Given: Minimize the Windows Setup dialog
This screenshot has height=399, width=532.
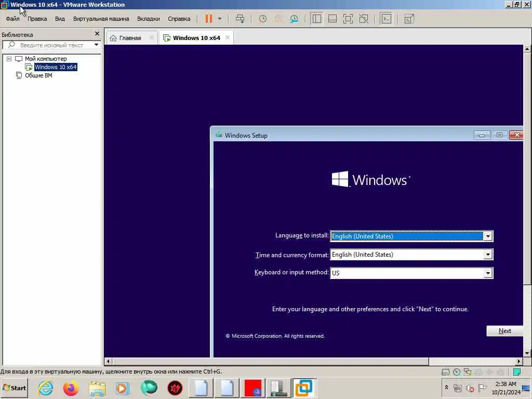Looking at the screenshot, I should (x=482, y=135).
